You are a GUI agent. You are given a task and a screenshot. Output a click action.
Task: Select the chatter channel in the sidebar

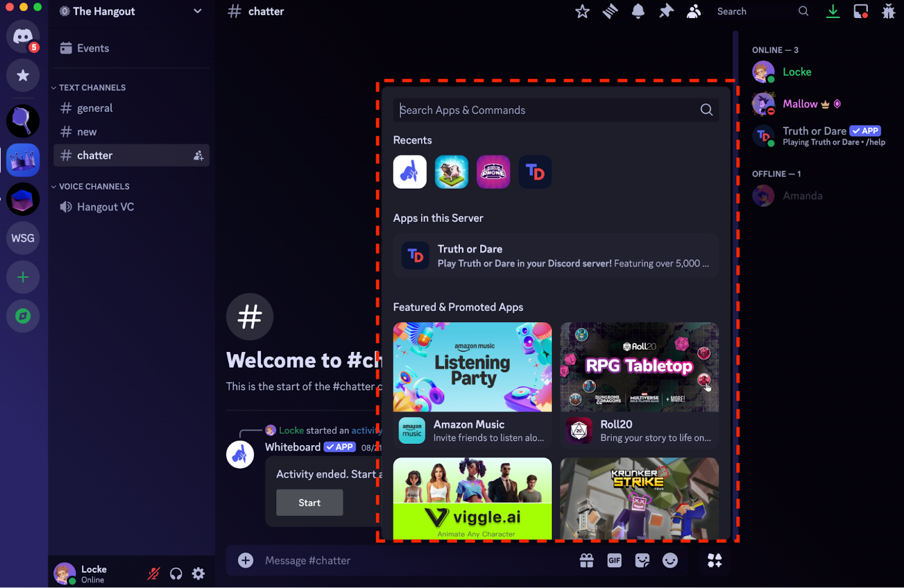coord(94,155)
